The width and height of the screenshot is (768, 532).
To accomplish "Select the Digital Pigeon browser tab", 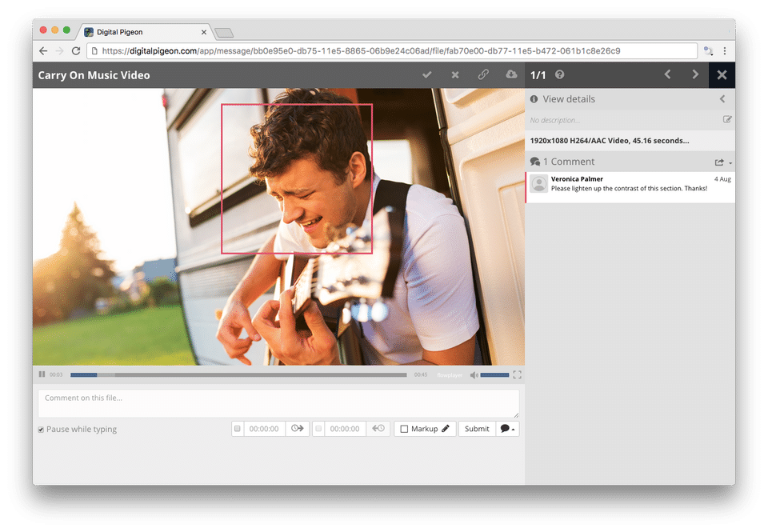I will [145, 32].
